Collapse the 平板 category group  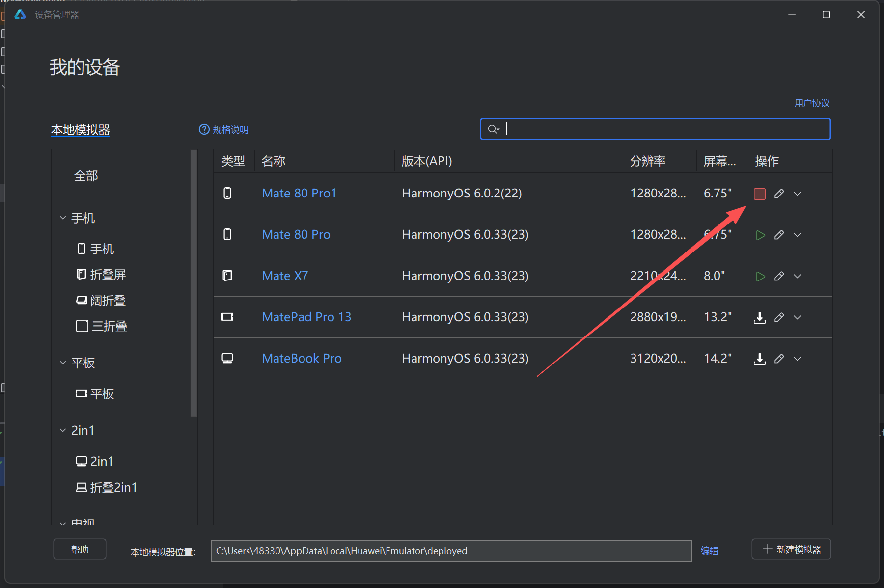(63, 363)
